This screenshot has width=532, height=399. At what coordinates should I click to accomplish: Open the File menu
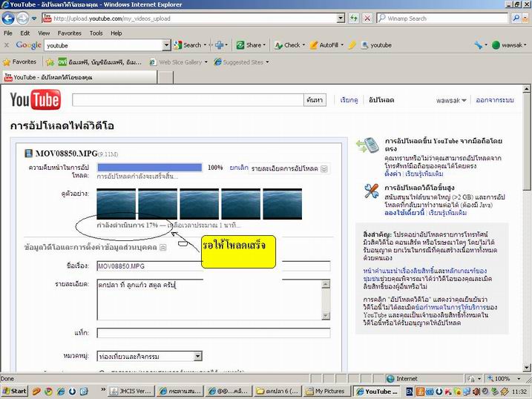[8, 33]
